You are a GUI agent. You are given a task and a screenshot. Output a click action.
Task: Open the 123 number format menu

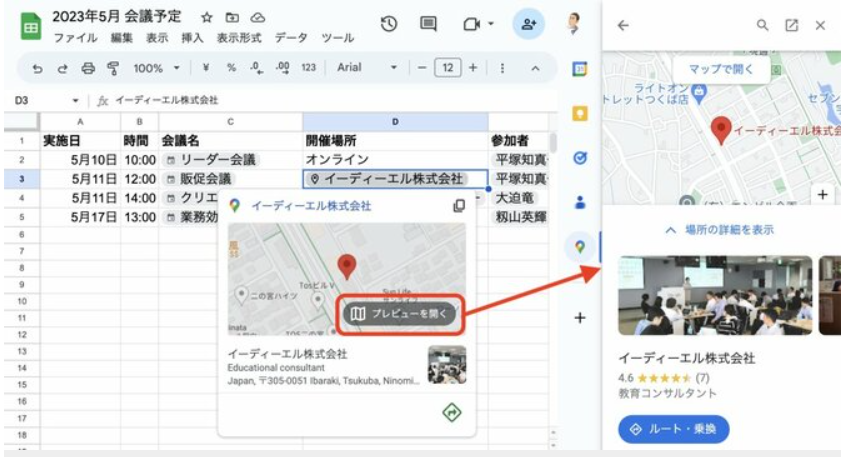pyautogui.click(x=308, y=68)
